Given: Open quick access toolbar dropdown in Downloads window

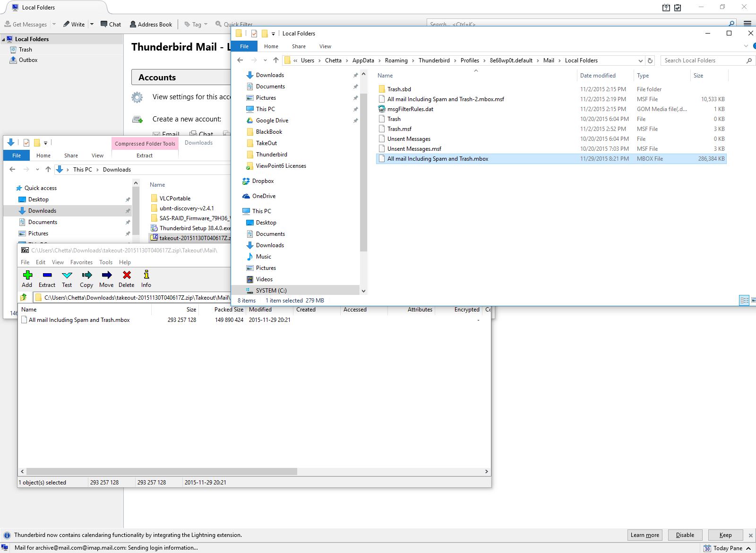Looking at the screenshot, I should click(x=45, y=143).
